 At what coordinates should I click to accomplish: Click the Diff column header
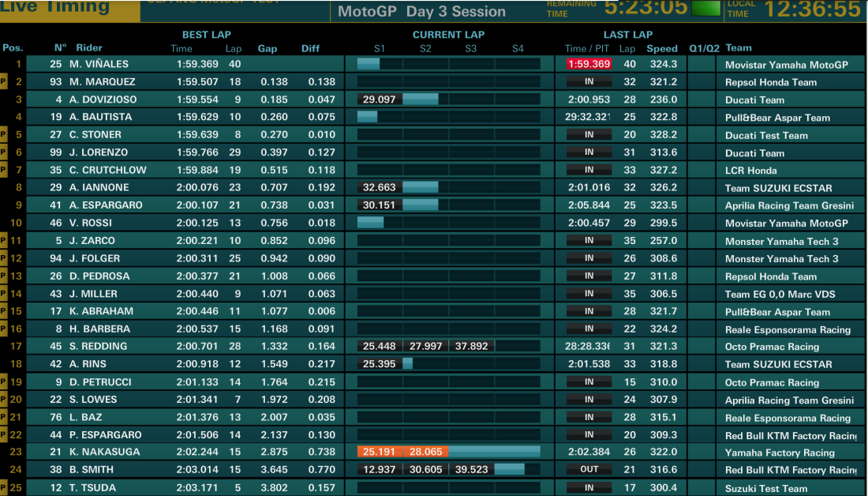(x=311, y=49)
